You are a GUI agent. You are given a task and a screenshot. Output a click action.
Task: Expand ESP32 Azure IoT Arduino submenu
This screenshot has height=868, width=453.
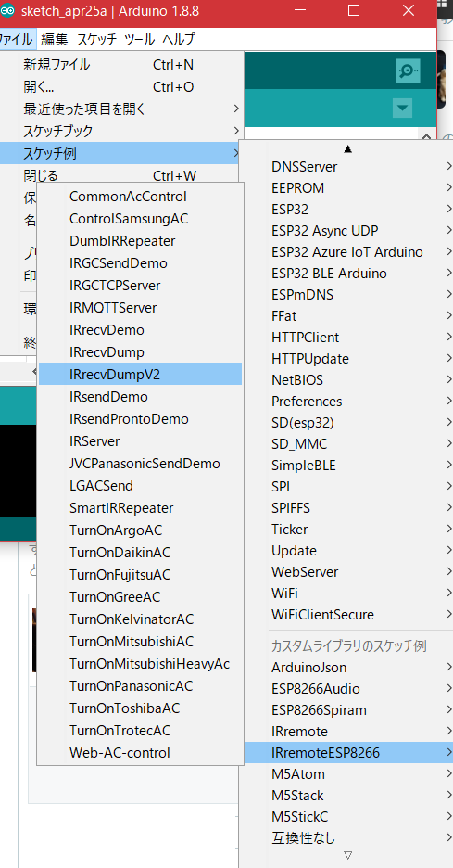(x=348, y=252)
